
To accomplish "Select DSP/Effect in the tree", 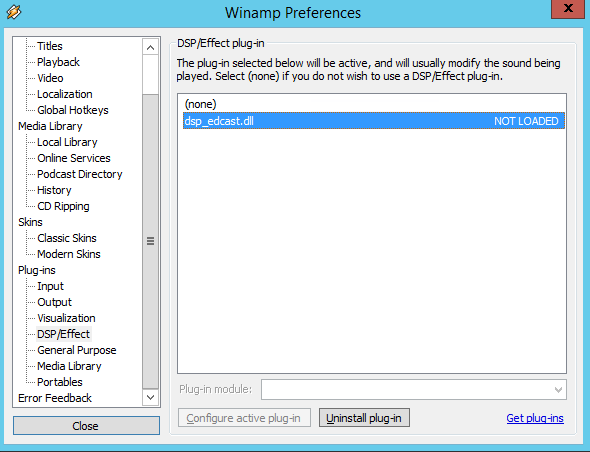I will click(64, 334).
